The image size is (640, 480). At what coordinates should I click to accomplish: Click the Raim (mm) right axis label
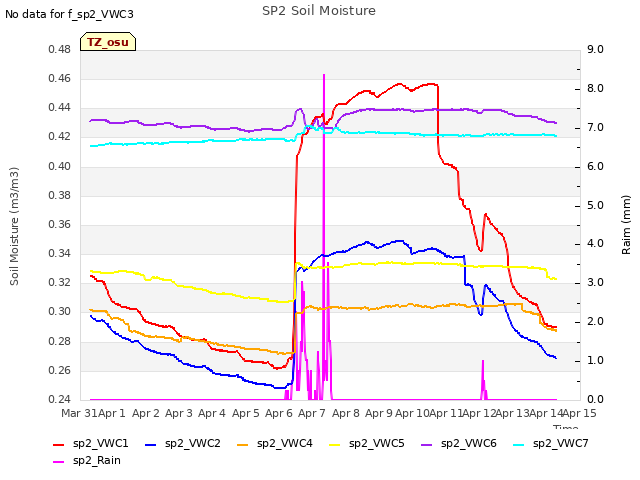(626, 225)
